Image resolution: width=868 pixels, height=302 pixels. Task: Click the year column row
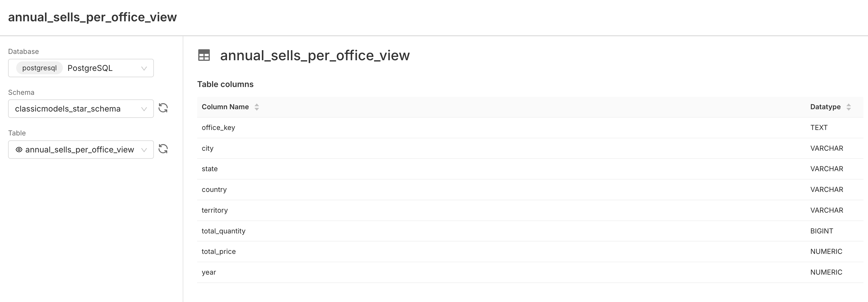tap(209, 272)
